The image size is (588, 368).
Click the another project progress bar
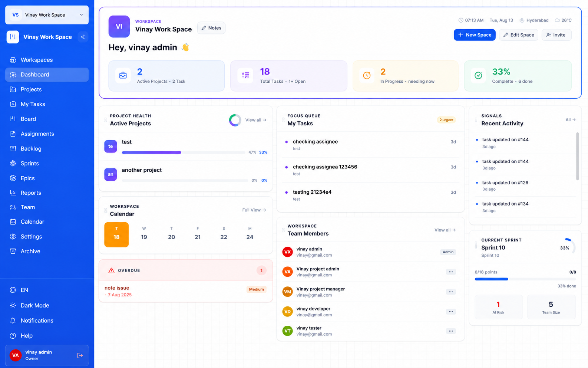pyautogui.click(x=185, y=181)
